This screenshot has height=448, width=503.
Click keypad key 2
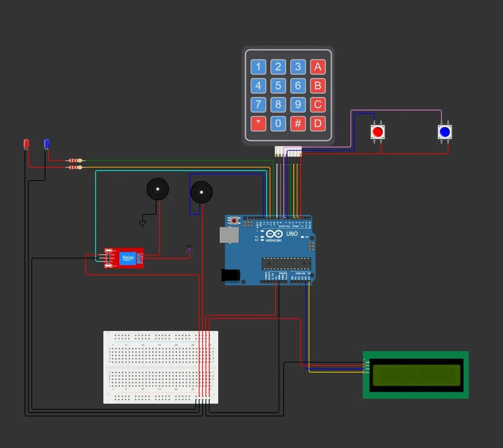click(278, 67)
